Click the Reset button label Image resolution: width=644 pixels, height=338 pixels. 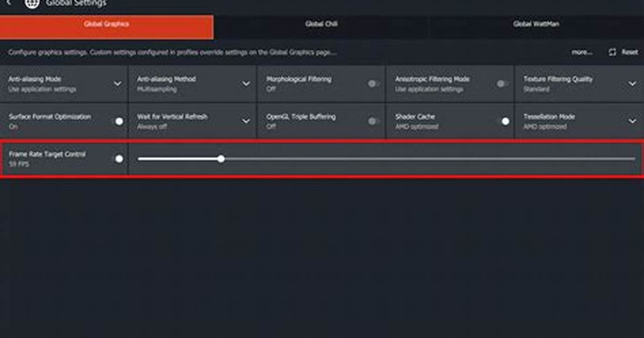[x=629, y=52]
